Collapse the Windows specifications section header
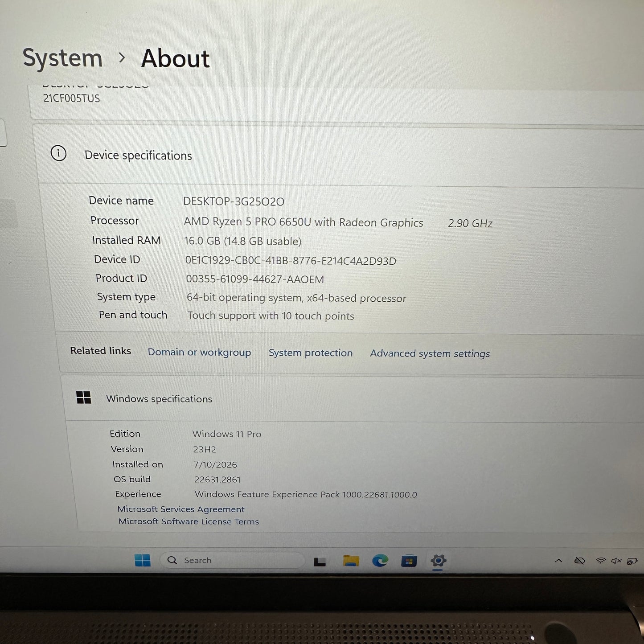 pos(354,399)
